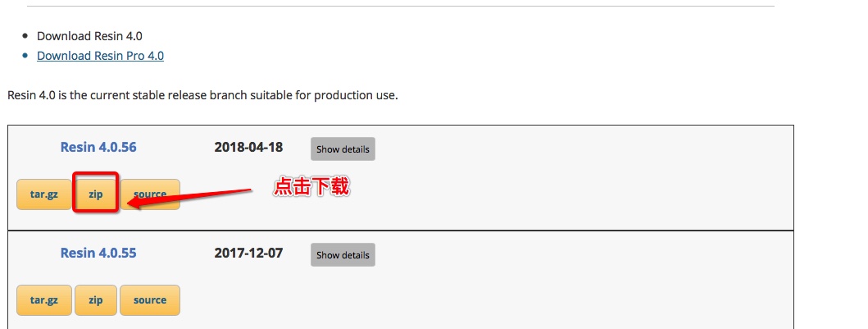Click the stable release branch description sentence
The width and height of the screenshot is (868, 329).
pos(202,95)
